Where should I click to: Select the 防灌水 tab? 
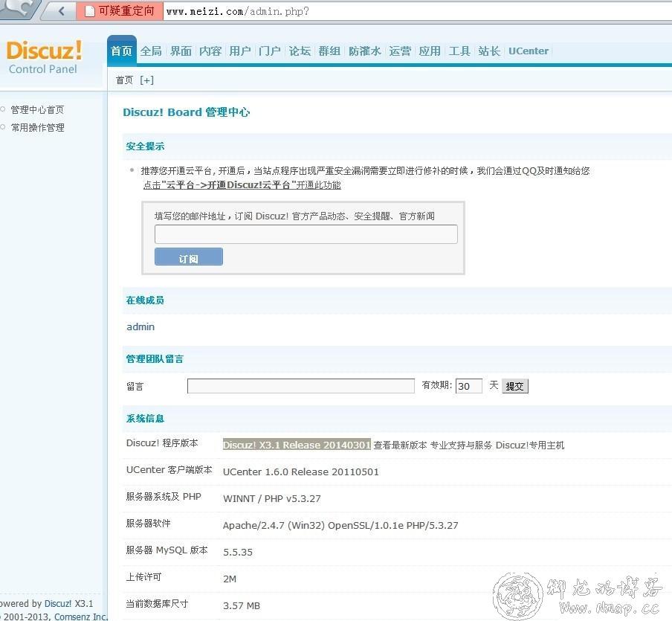coord(365,51)
